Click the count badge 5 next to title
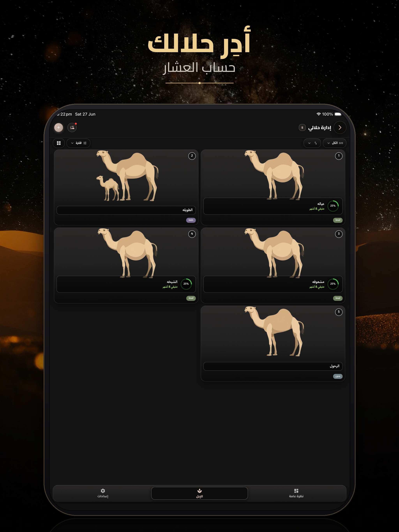399x532 pixels. point(302,128)
